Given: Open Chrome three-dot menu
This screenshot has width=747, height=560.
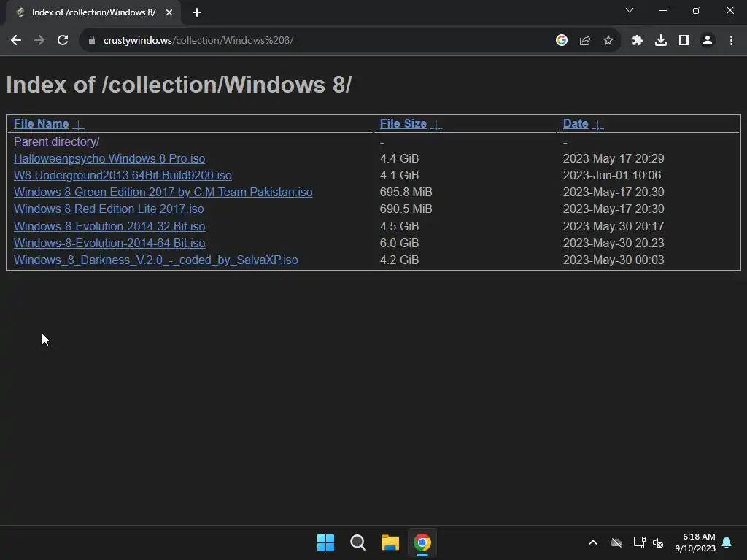Looking at the screenshot, I should coord(731,41).
